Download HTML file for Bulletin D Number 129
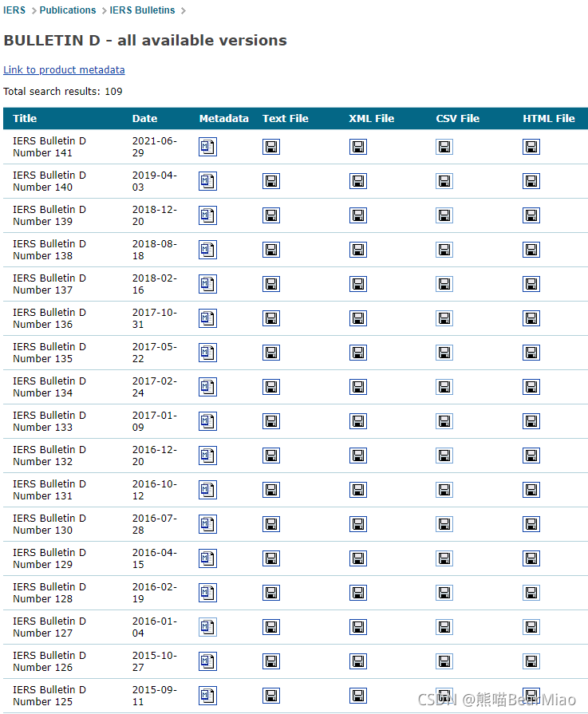Viewport: 588px width, 714px height. (531, 558)
